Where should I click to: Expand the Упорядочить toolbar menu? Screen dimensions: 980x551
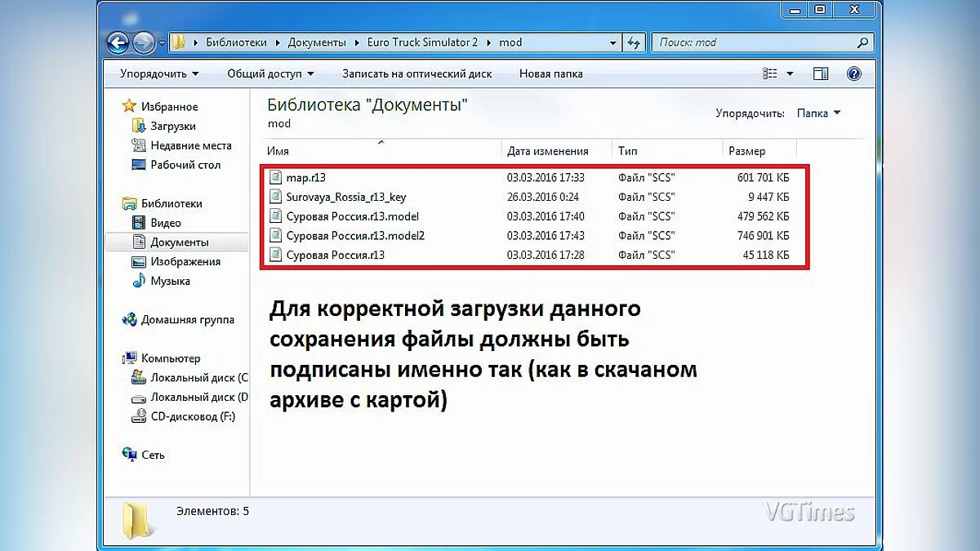pos(158,73)
